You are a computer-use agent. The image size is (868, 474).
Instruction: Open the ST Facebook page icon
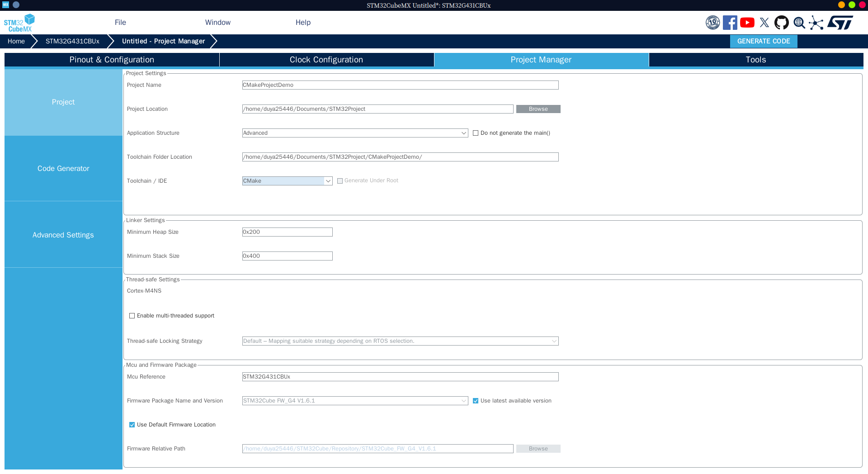click(730, 23)
